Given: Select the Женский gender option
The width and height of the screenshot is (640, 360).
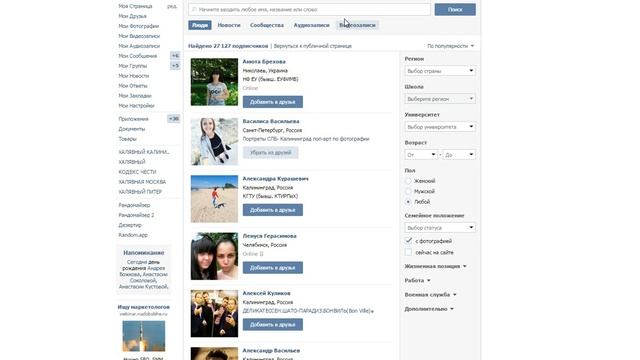Looking at the screenshot, I should [408, 181].
